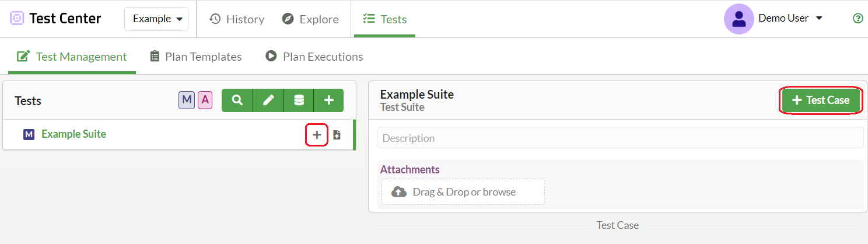Click the search icon in Tests panel

click(237, 100)
